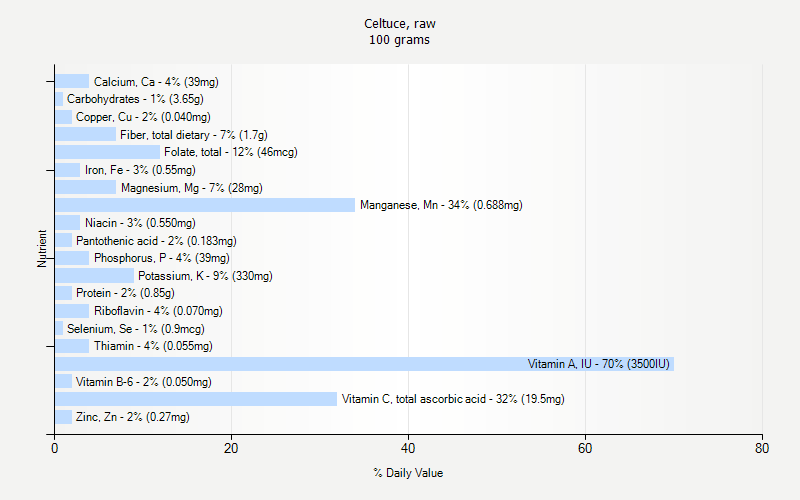Click the Manganese, Mn 34% bar
Screen dimensions: 800x500
point(205,205)
